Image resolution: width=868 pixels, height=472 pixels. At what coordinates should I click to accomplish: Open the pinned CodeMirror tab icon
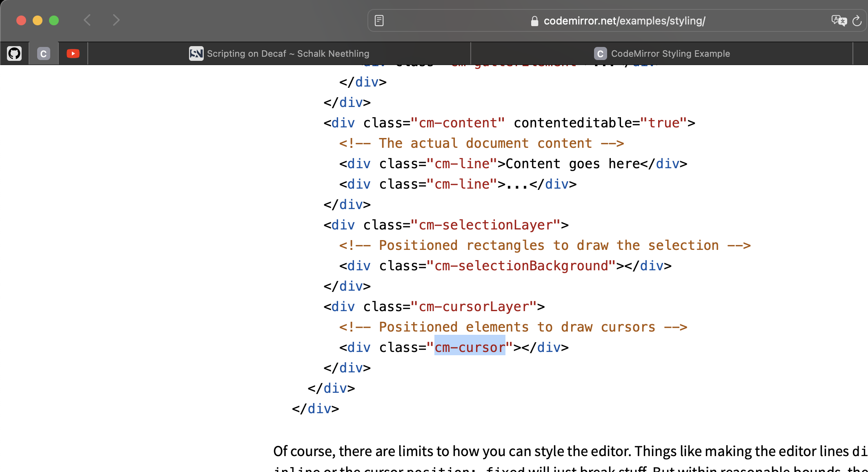click(x=44, y=53)
